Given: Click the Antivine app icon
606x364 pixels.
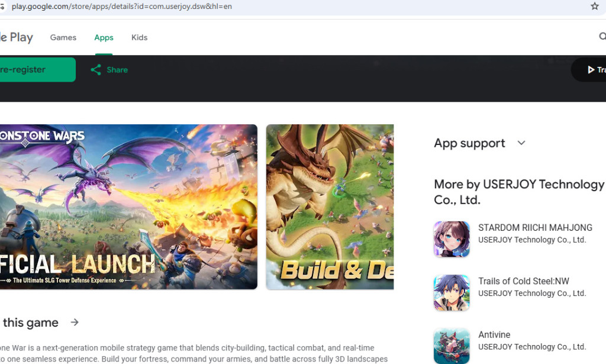Looking at the screenshot, I should [452, 345].
